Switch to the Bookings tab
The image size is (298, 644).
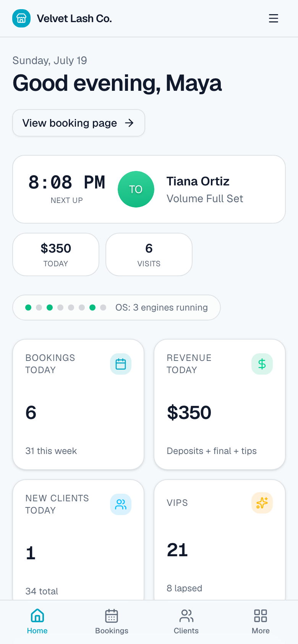112,621
